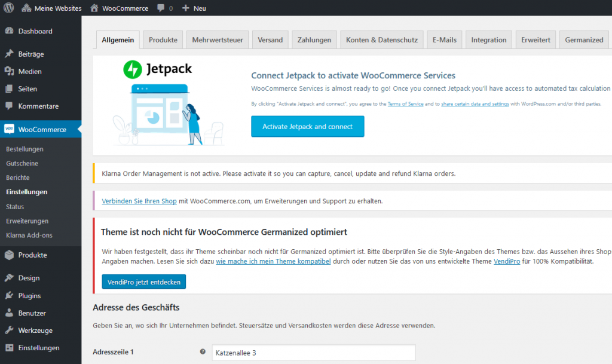Open the Erweitert tab

(535, 40)
